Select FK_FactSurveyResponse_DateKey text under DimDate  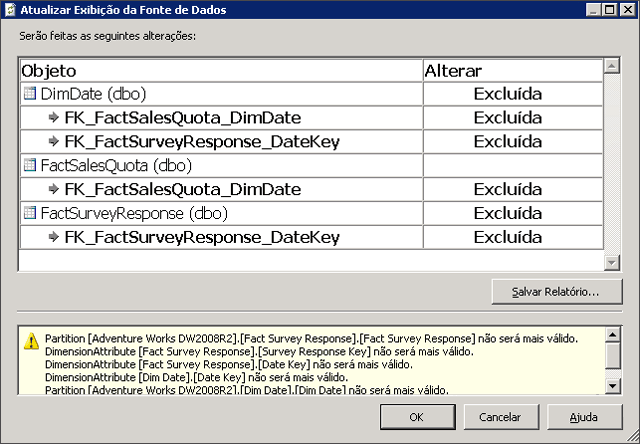[x=202, y=142]
